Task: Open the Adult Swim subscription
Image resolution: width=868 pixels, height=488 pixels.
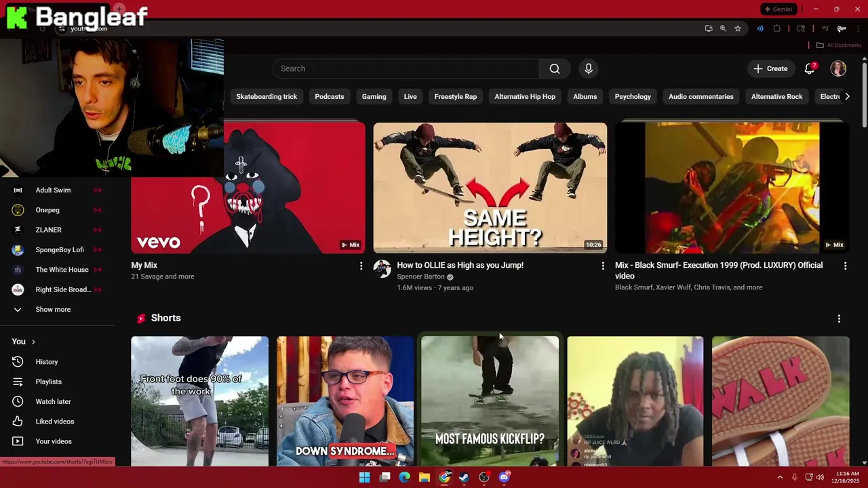Action: click(56, 190)
